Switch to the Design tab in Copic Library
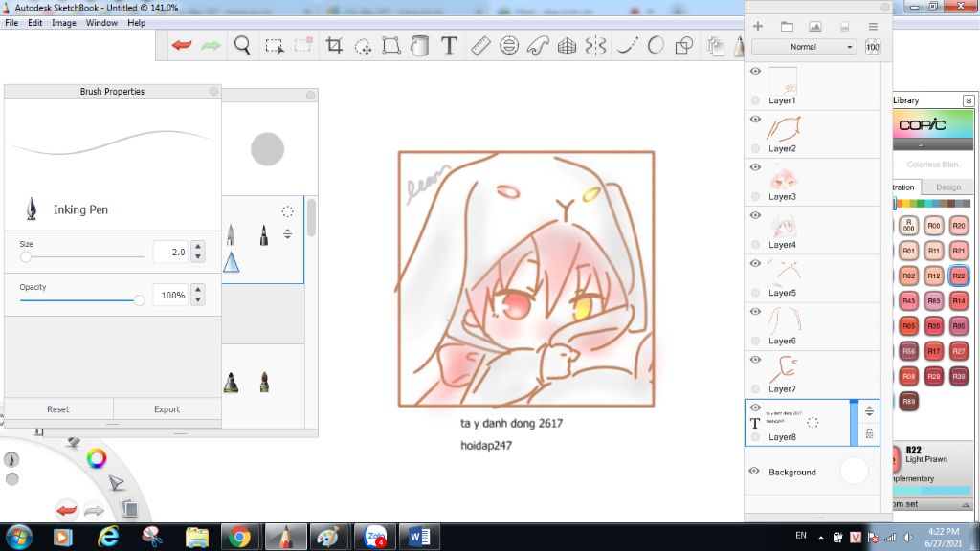This screenshot has height=551, width=980. pos(948,187)
